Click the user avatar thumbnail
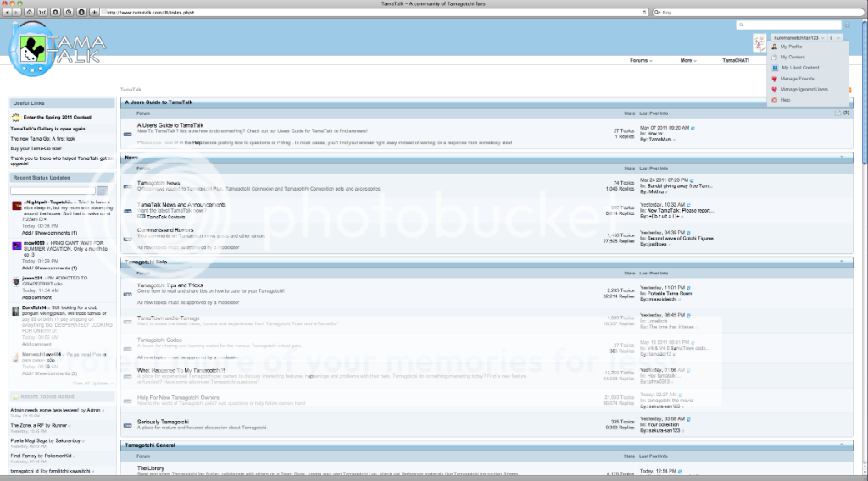 759,42
